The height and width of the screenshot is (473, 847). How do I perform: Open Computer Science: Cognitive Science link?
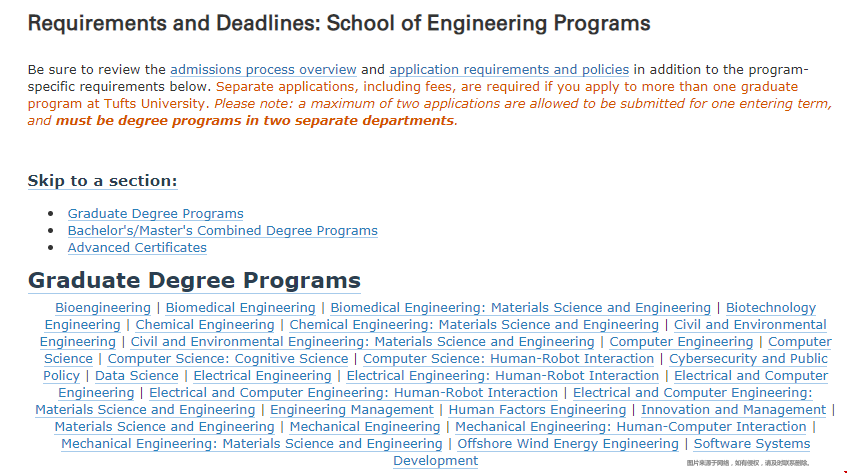click(227, 359)
